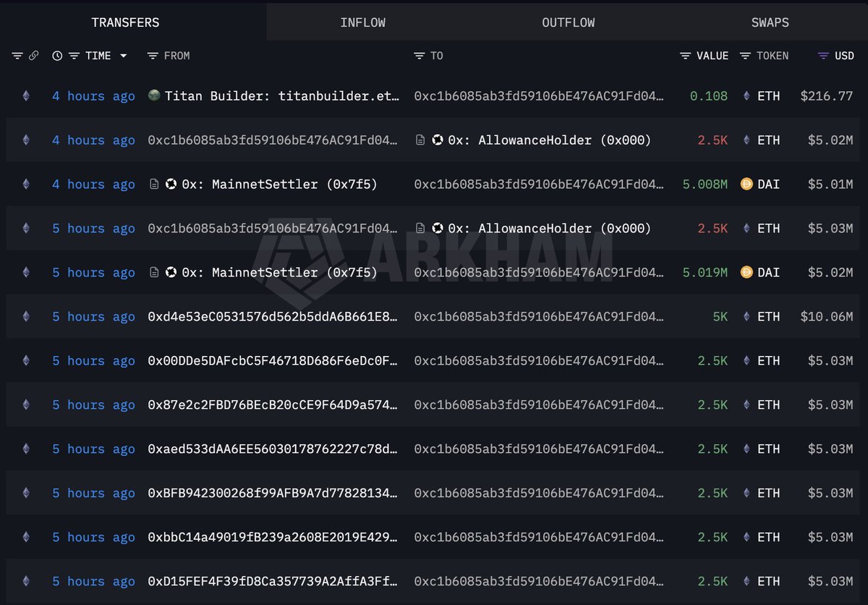Click Ethereum chain icon on 5.019M DAI row
This screenshot has width=868, height=605.
point(26,272)
